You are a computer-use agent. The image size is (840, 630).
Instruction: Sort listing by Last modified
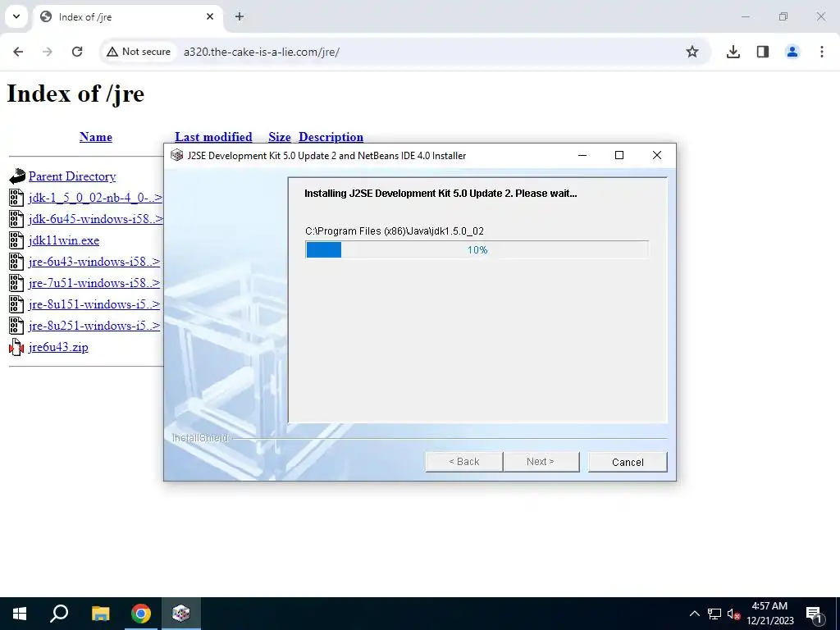coord(213,137)
